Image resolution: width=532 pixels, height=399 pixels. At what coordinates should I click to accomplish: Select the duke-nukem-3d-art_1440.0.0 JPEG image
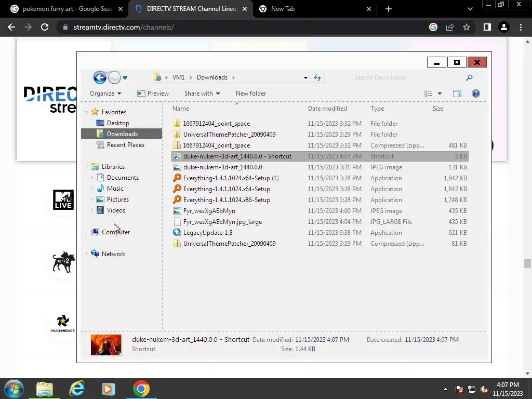(x=320, y=167)
